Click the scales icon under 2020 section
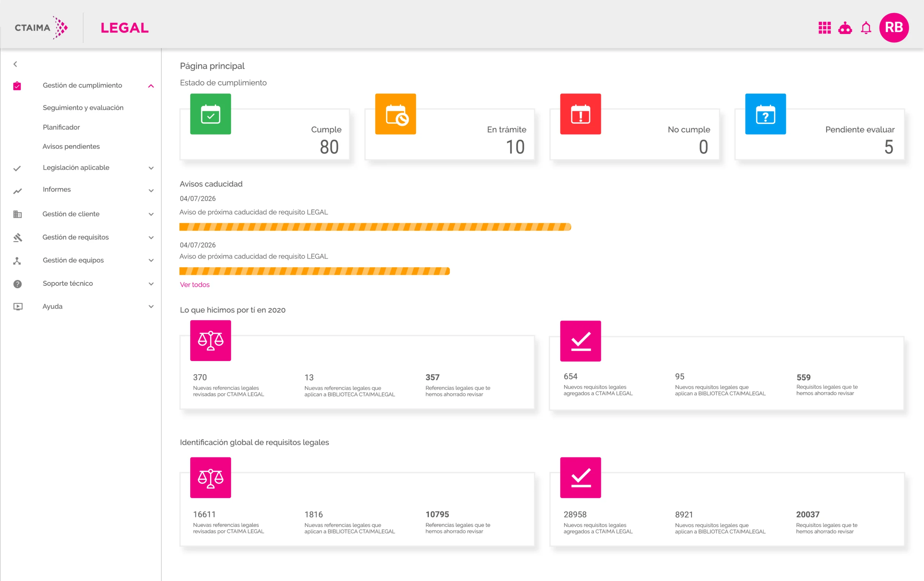Viewport: 924px width, 581px height. (x=211, y=341)
